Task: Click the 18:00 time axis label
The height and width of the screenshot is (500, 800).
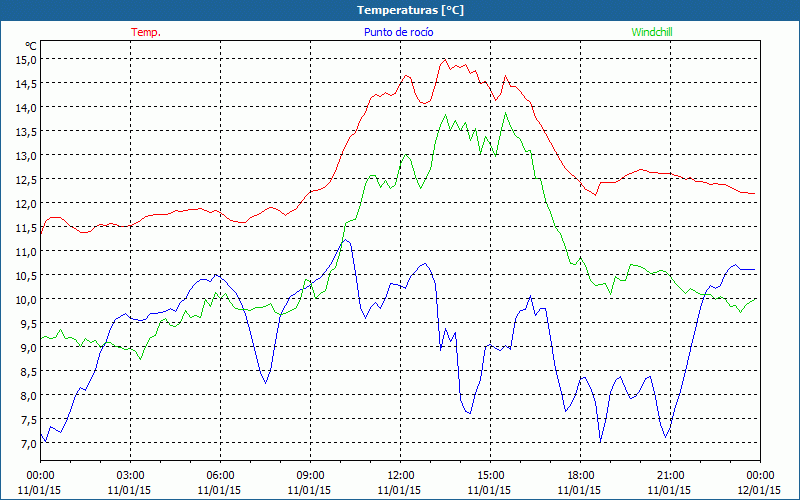Action: coord(580,476)
